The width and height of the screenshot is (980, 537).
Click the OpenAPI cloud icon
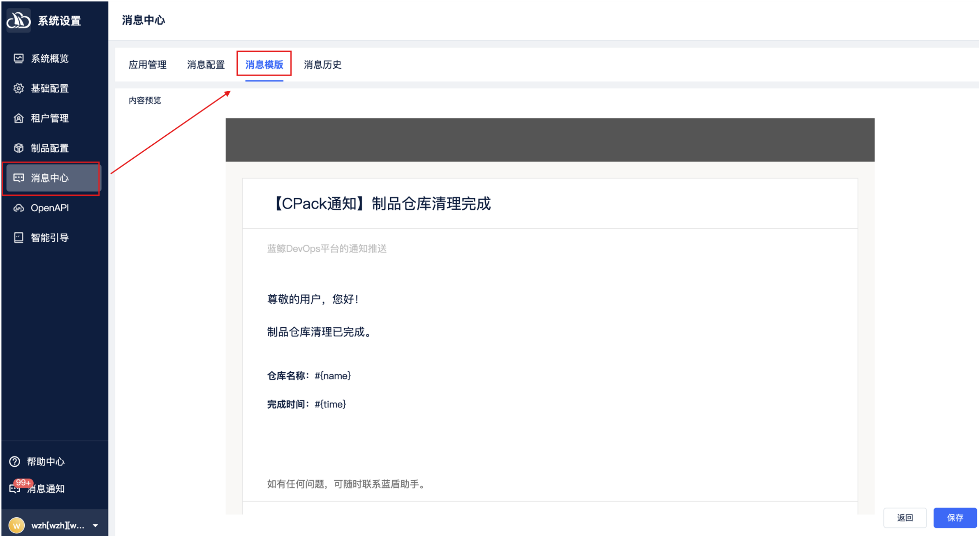(x=19, y=208)
